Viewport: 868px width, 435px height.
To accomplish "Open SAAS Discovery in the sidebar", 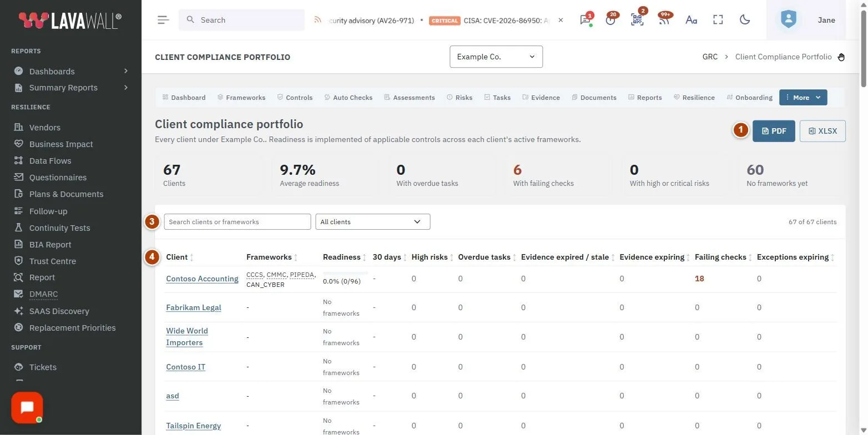I will (59, 311).
